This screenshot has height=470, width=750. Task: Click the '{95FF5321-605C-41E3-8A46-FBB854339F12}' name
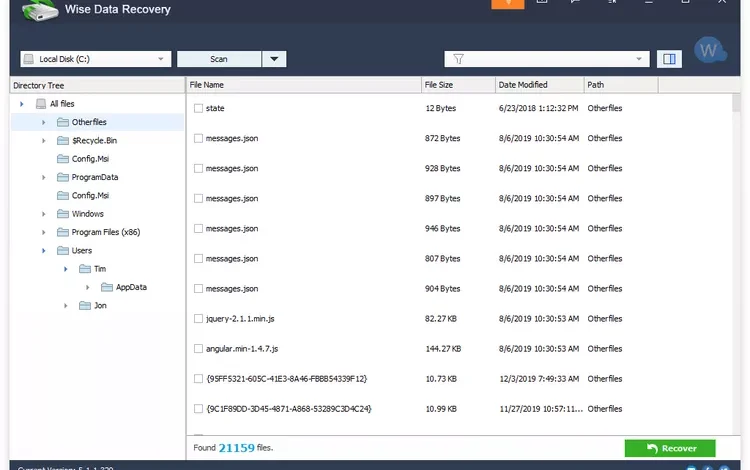pos(287,379)
